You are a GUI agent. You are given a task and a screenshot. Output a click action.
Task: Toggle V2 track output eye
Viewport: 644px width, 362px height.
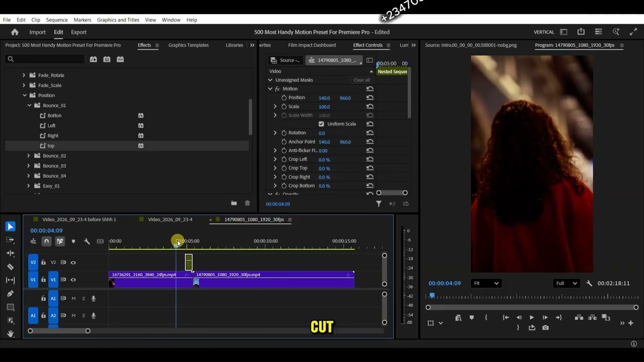coord(73,262)
